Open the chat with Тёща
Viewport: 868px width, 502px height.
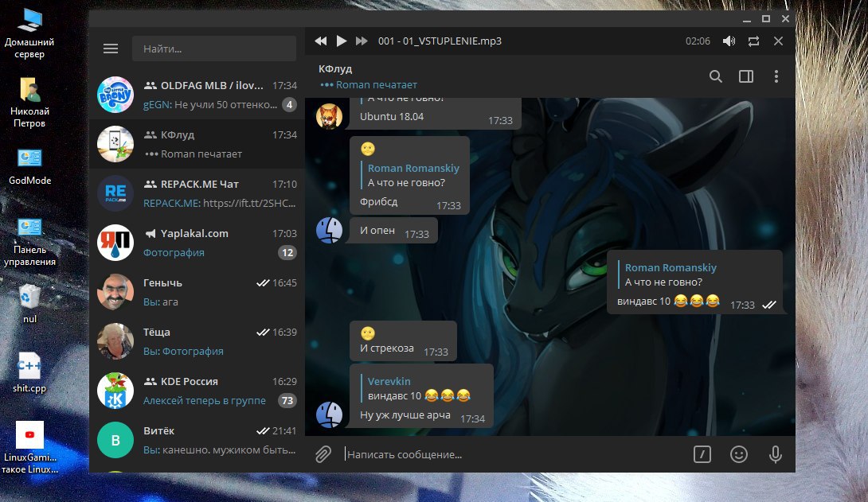coord(197,341)
